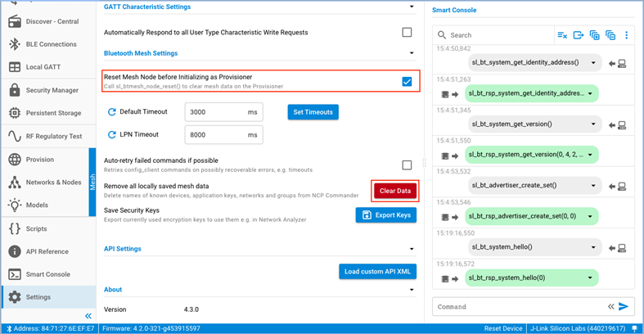The image size is (644, 334).
Task: Open the Provision page in sidebar
Action: pyautogui.click(x=39, y=160)
